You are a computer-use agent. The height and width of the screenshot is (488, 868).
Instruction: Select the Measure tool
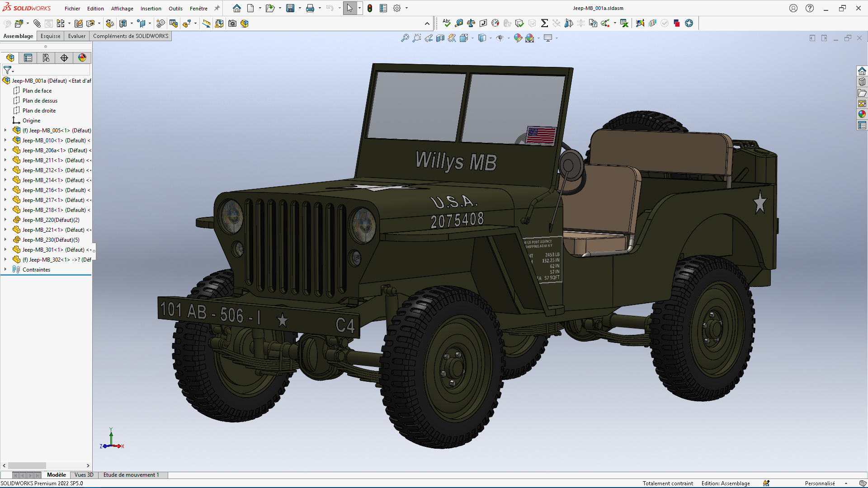tap(459, 23)
